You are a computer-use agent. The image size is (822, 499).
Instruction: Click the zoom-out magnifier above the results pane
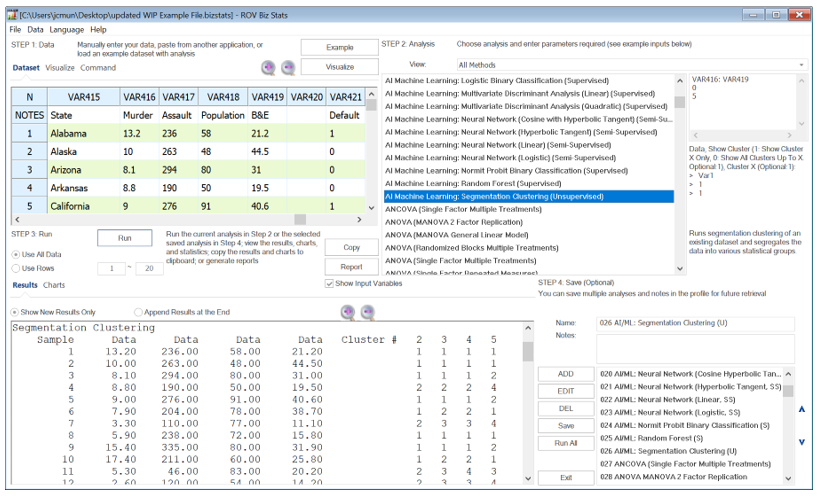tap(367, 312)
